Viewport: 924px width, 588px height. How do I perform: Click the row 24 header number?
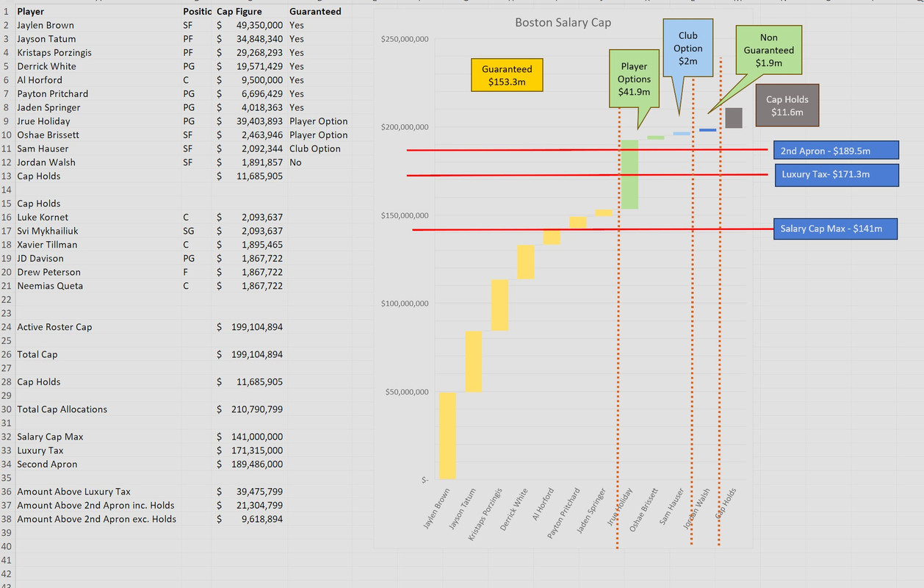7,327
